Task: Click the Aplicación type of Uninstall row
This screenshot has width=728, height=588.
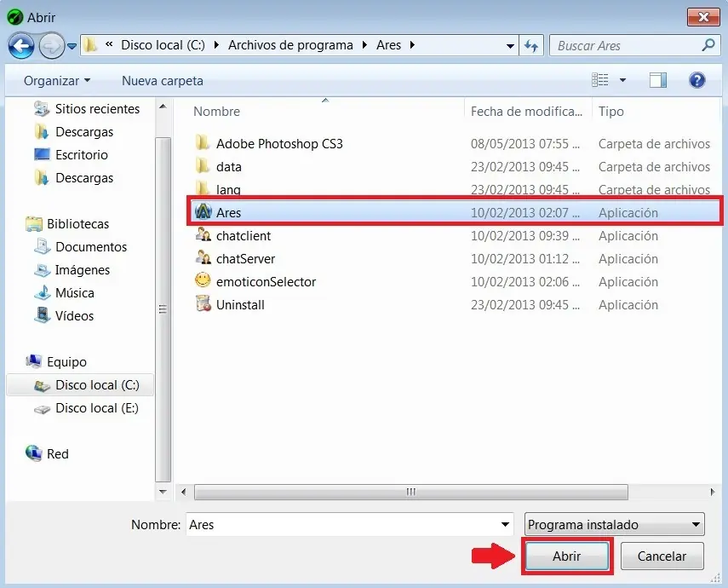Action: (x=628, y=305)
